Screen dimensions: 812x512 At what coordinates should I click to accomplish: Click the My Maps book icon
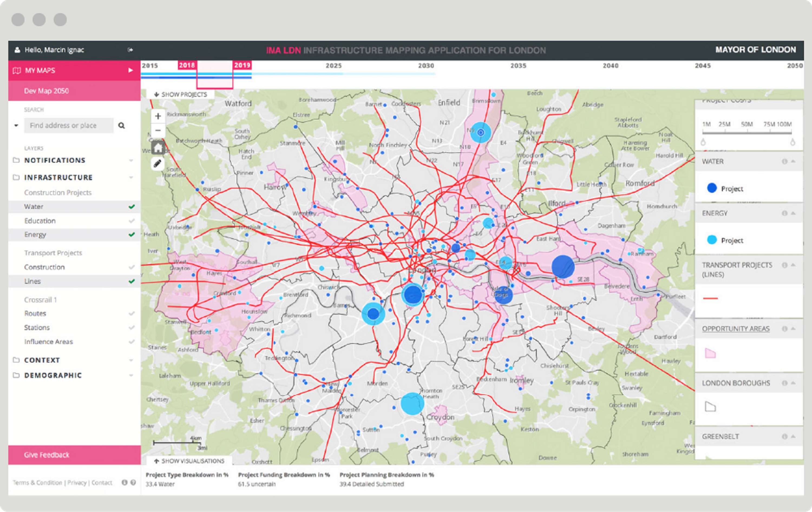(x=17, y=70)
